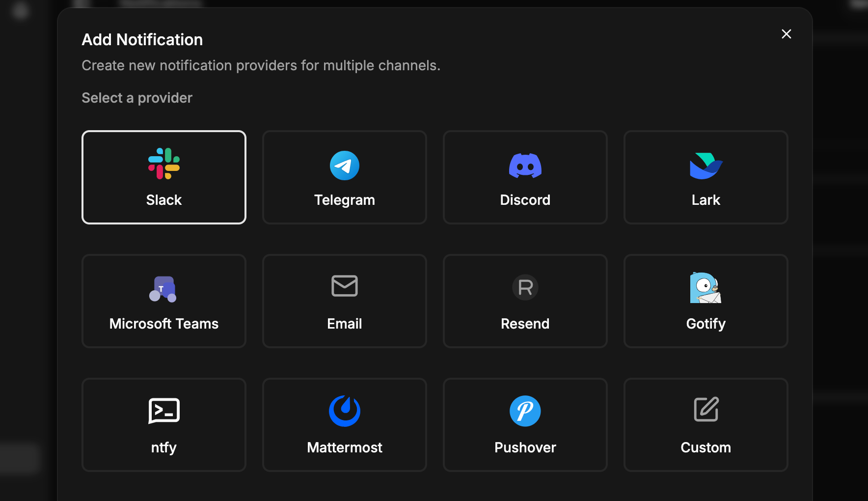Click the "Add Notification" dialog title

142,40
